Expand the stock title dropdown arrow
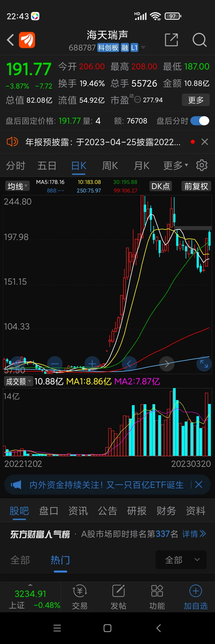 pyautogui.click(x=143, y=47)
